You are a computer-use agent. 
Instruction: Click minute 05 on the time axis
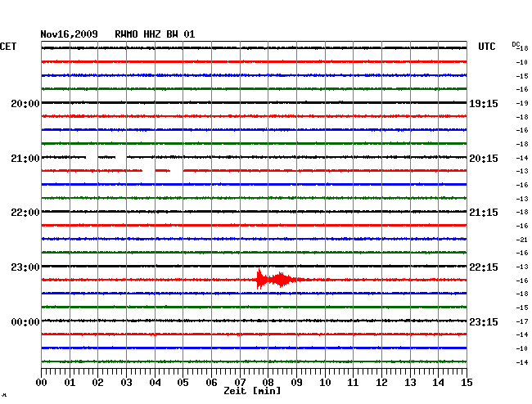183,383
